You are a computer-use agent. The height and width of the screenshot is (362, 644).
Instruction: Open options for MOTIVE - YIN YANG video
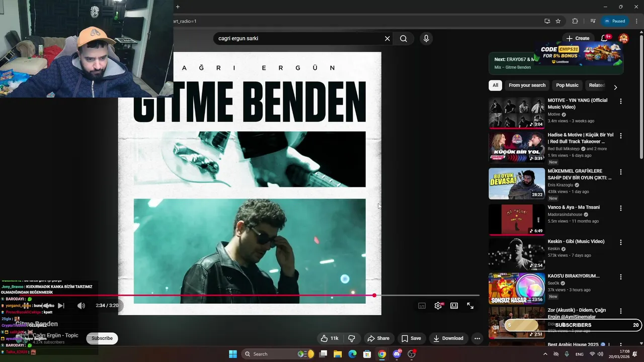[x=621, y=101]
